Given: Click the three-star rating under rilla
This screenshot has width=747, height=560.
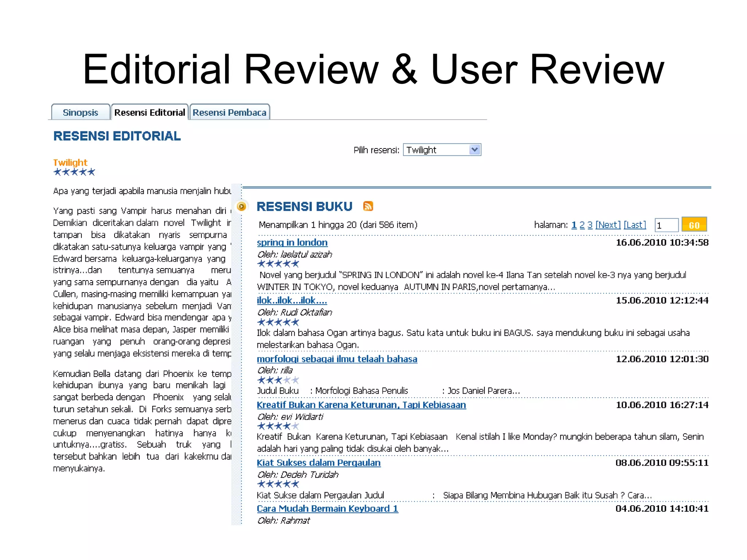Looking at the screenshot, I should click(x=278, y=380).
